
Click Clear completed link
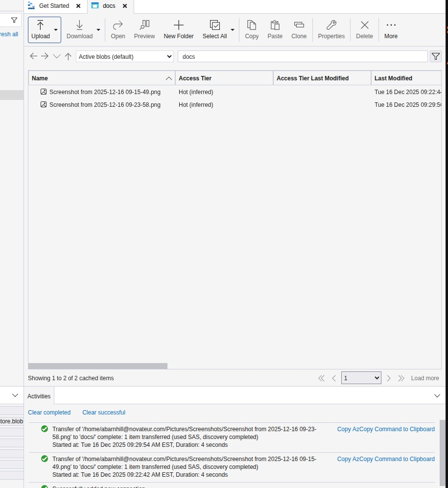click(49, 413)
